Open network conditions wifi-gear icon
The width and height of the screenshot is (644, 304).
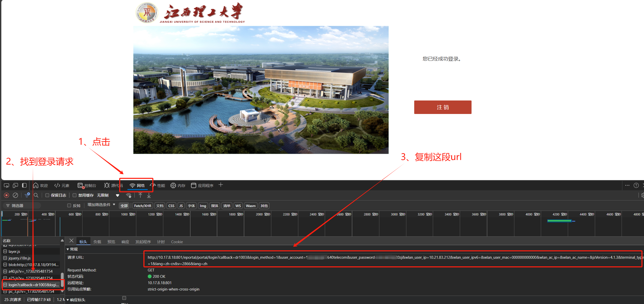click(x=129, y=195)
